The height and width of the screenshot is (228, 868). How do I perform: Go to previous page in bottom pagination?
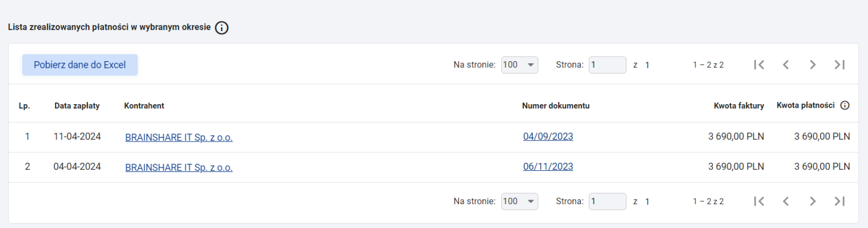[x=786, y=201]
